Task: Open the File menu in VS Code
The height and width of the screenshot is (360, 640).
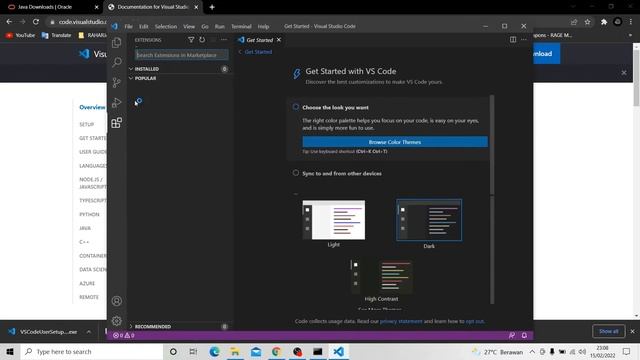Action: click(x=129, y=26)
